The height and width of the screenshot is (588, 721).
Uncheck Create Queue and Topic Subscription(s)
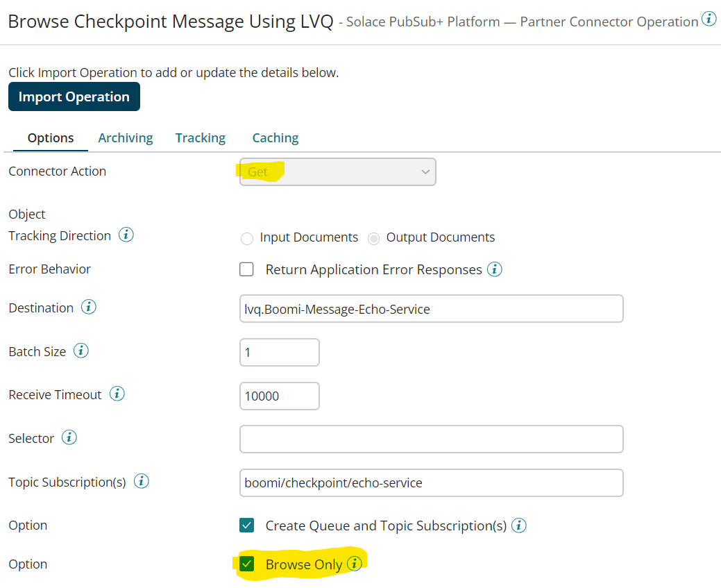click(x=246, y=525)
